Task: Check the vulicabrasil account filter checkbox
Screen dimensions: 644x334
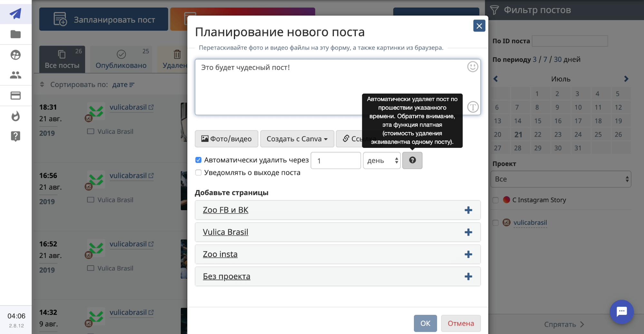Action: pyautogui.click(x=495, y=223)
